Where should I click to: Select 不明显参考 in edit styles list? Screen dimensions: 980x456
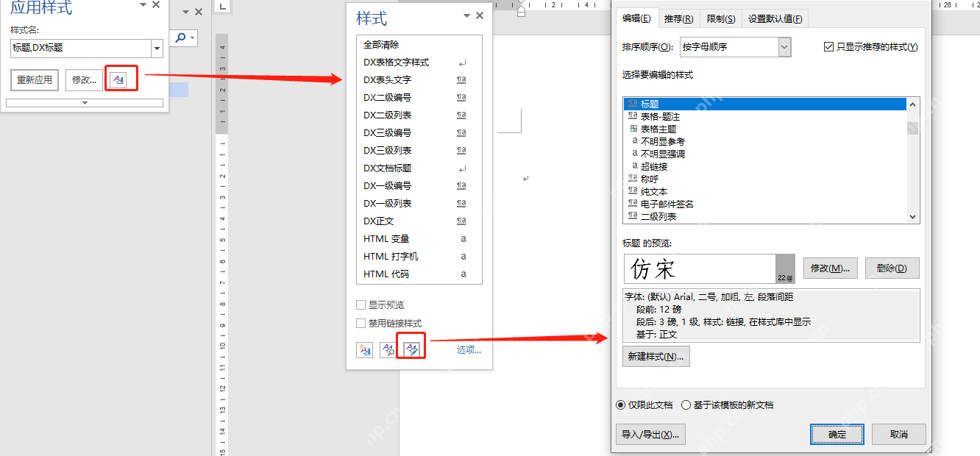[x=765, y=142]
